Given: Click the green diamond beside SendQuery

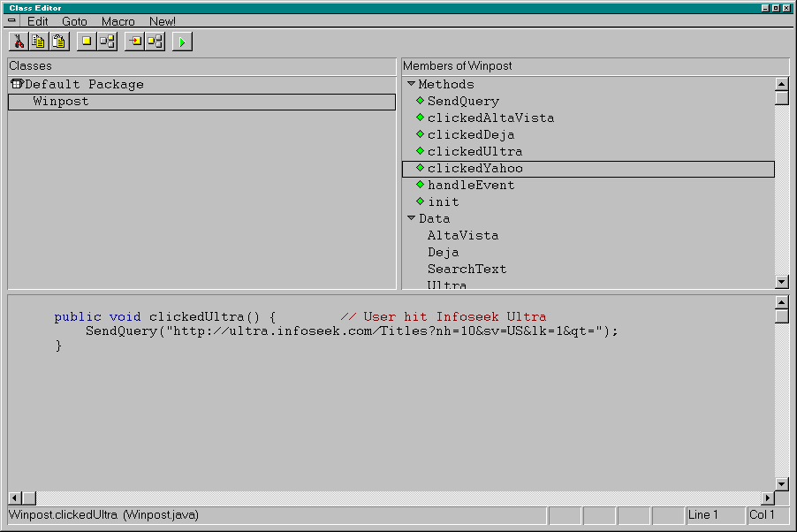Looking at the screenshot, I should point(420,100).
